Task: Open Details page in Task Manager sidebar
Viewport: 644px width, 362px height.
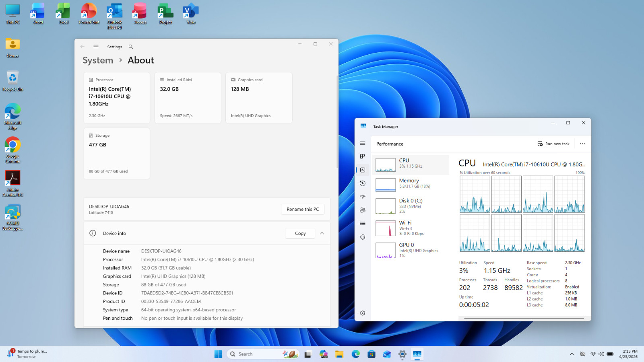Action: (x=363, y=223)
